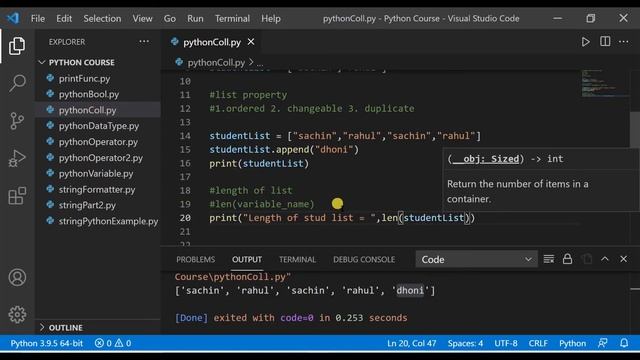Click Ln 20, Col 47 status entry
Image resolution: width=640 pixels, height=360 pixels.
coord(411,343)
